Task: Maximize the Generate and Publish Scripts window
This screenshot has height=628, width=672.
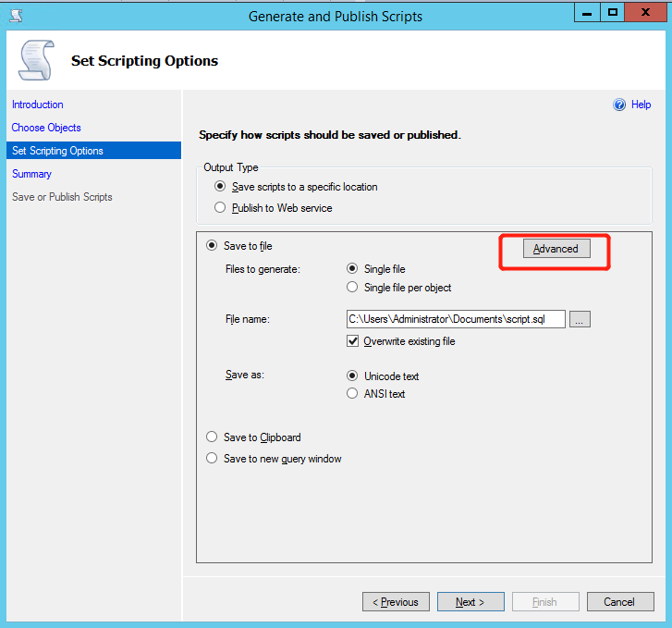Action: tap(613, 12)
